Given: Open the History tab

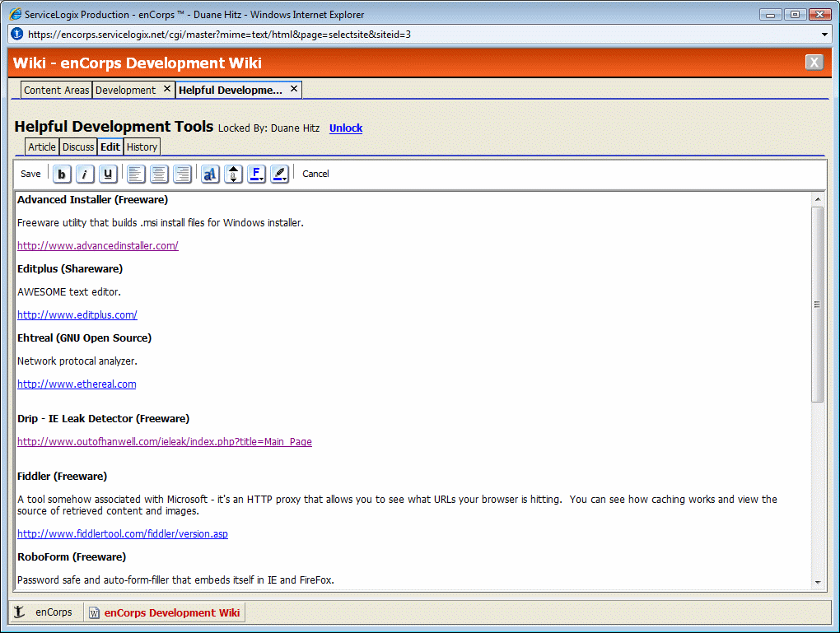Looking at the screenshot, I should point(142,147).
